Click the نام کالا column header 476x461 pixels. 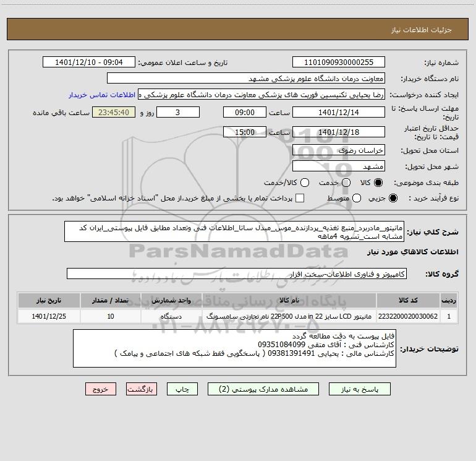tap(289, 300)
